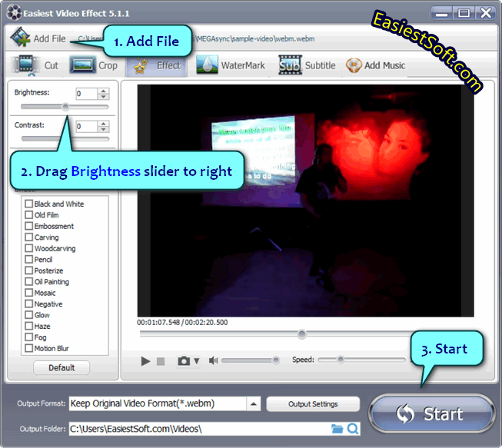502x448 pixels.
Task: Play the video preview
Action: point(145,361)
